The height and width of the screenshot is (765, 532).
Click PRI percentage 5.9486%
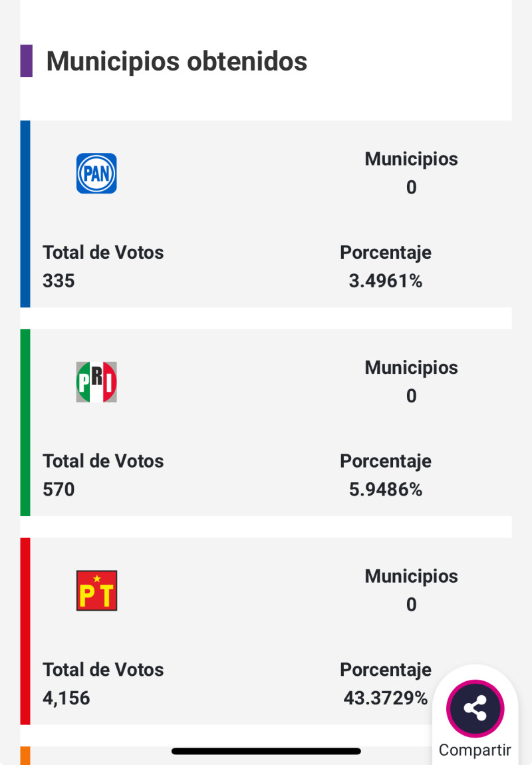(x=386, y=490)
